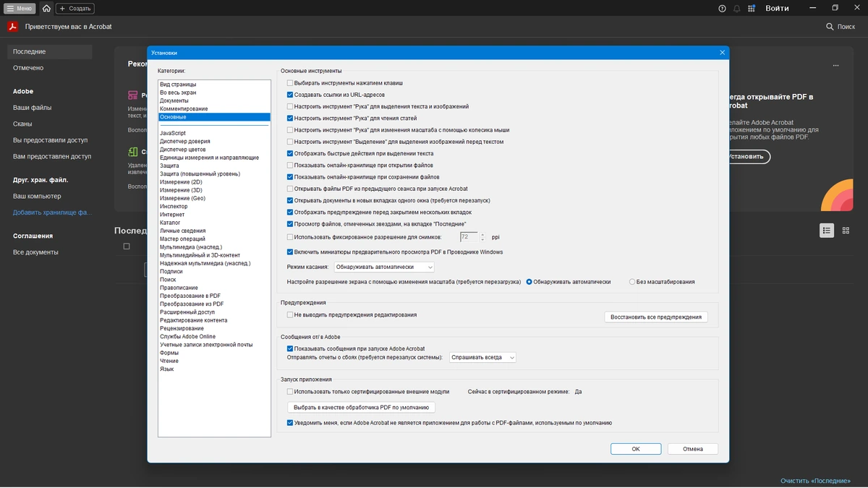Enable Показывать онлайн-хранилище при открытии файлов
Viewport: 868px width, 488px height.
[x=290, y=166]
